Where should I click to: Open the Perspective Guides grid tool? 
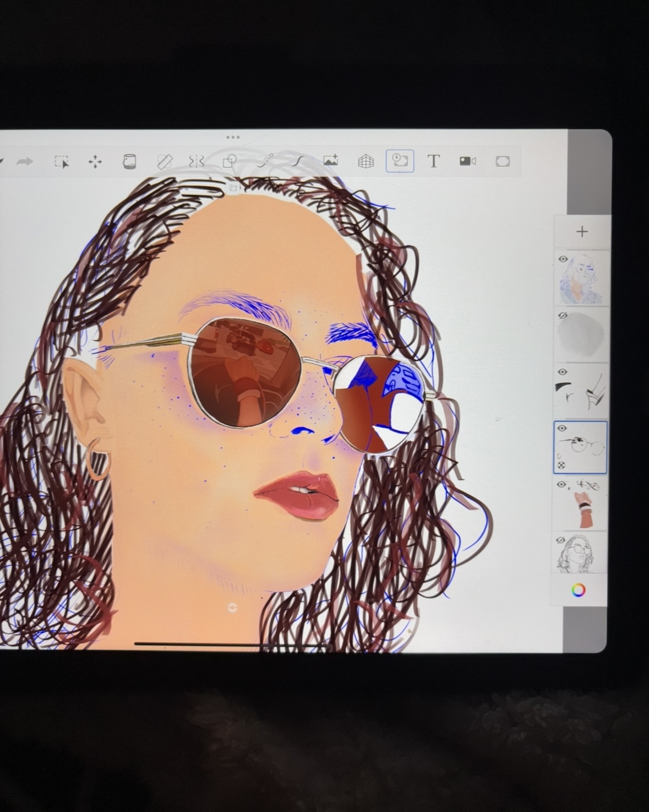366,161
